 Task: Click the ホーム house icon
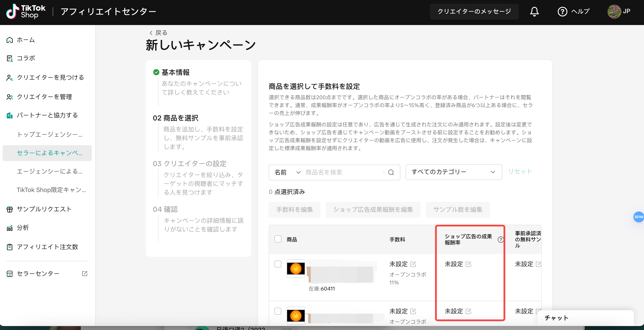coord(9,40)
